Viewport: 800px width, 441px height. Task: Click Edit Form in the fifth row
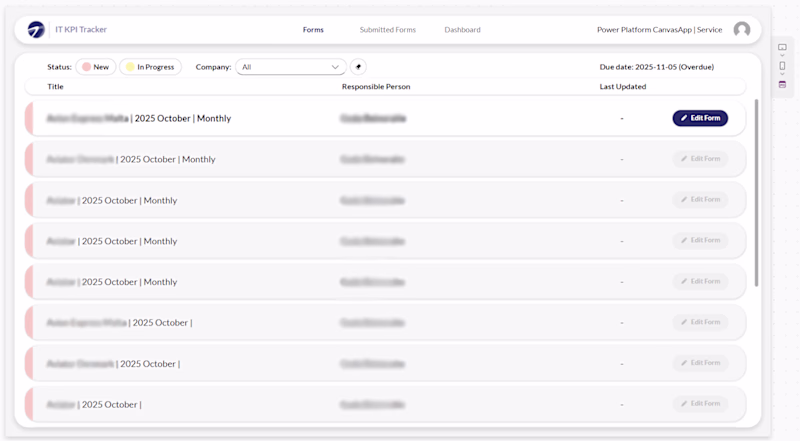pos(700,281)
